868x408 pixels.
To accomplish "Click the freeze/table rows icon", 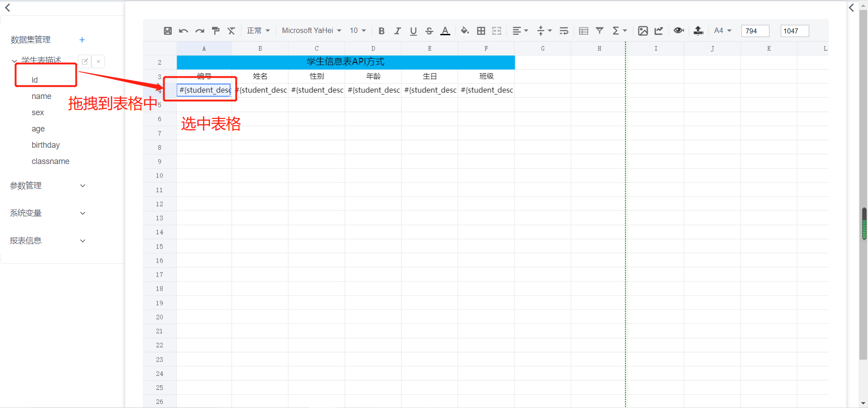I will pos(584,31).
